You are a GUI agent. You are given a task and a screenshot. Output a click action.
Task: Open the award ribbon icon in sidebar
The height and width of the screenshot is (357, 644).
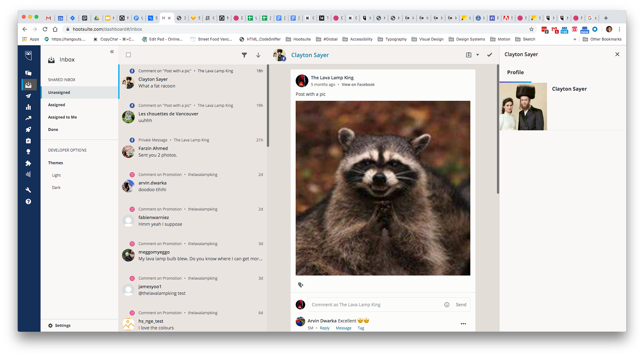pyautogui.click(x=29, y=152)
